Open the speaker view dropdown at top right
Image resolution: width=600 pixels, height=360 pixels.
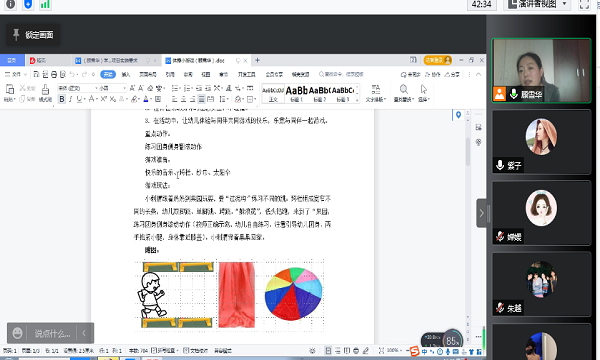[x=564, y=4]
